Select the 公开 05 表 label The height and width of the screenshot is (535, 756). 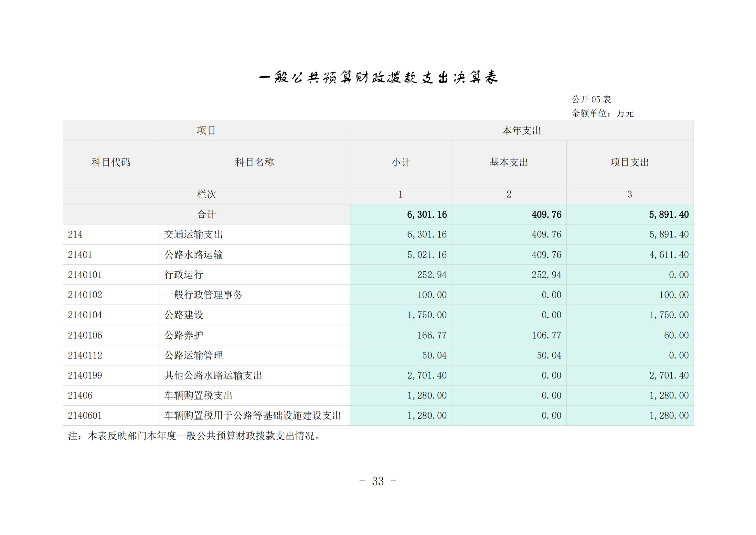pos(591,100)
